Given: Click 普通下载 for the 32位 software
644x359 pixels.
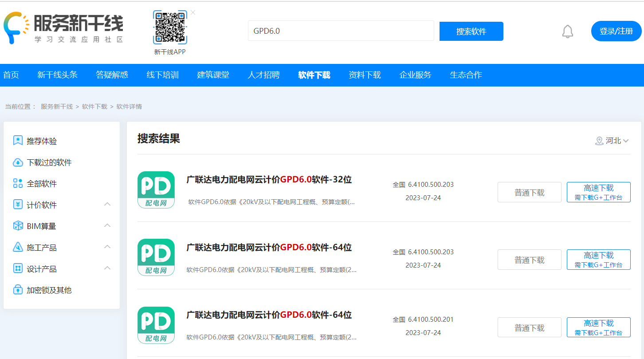Looking at the screenshot, I should pyautogui.click(x=530, y=192).
